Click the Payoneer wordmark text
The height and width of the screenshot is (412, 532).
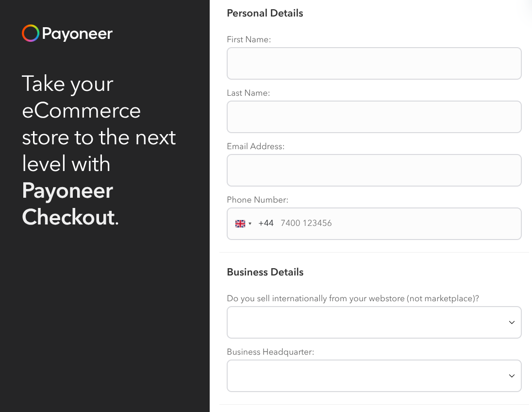click(x=77, y=34)
